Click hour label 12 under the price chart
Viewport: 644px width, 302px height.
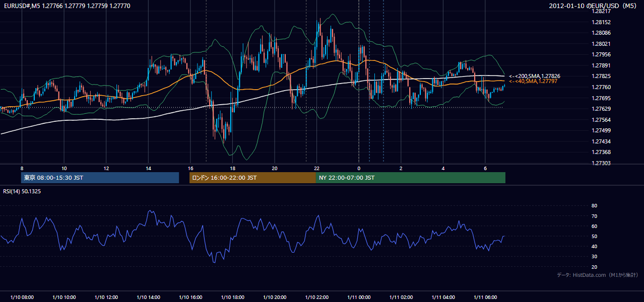pos(106,168)
